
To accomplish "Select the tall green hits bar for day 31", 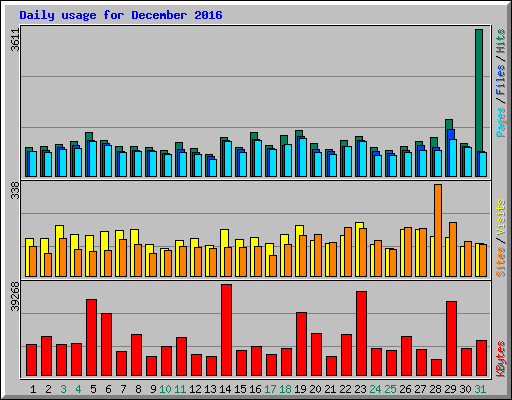I will coord(479,90).
